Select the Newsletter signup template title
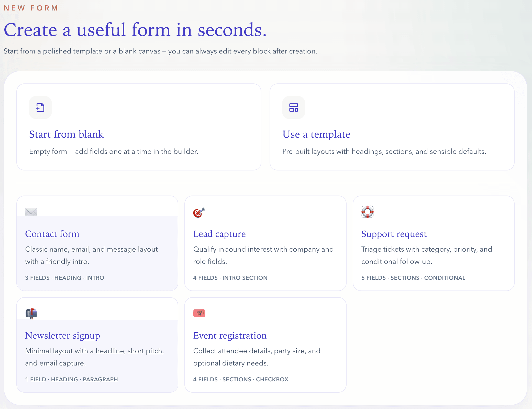 tap(62, 336)
